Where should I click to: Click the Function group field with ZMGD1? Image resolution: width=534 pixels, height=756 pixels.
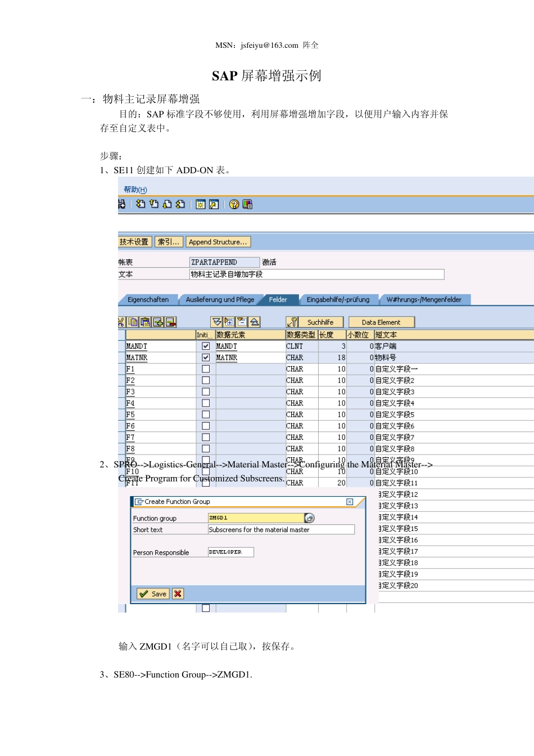[x=256, y=518]
